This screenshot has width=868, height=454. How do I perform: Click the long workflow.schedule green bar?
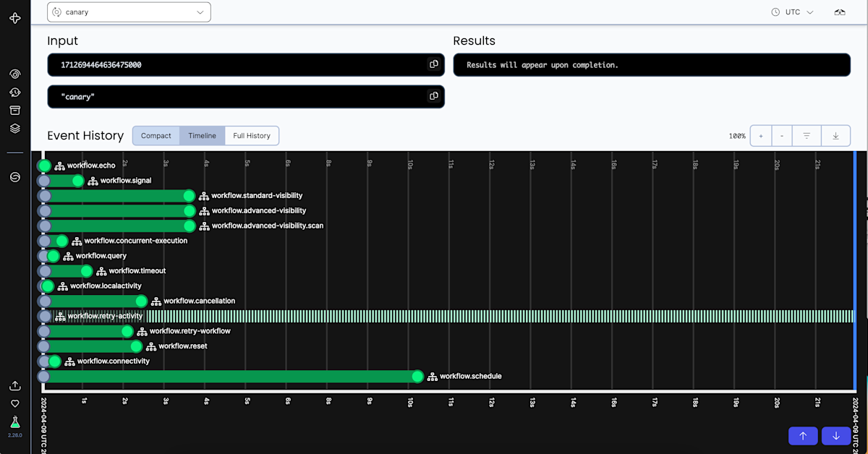[231, 376]
